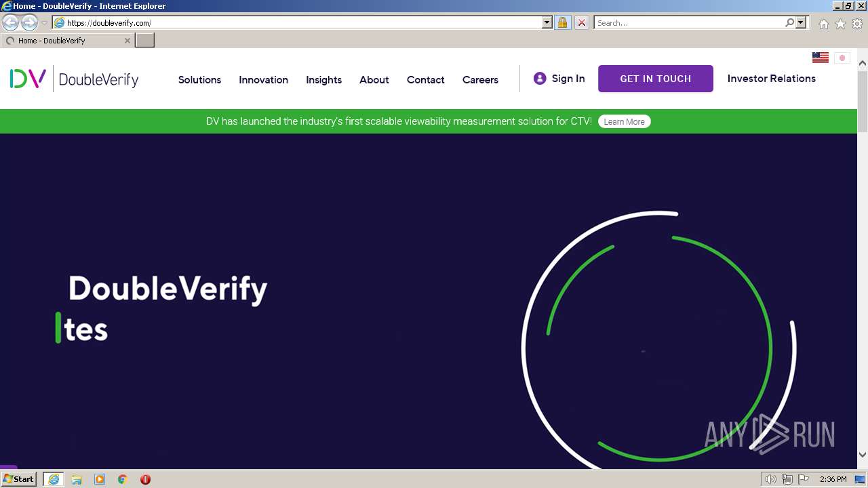Open the Solutions menu
The image size is (868, 488).
(x=199, y=80)
